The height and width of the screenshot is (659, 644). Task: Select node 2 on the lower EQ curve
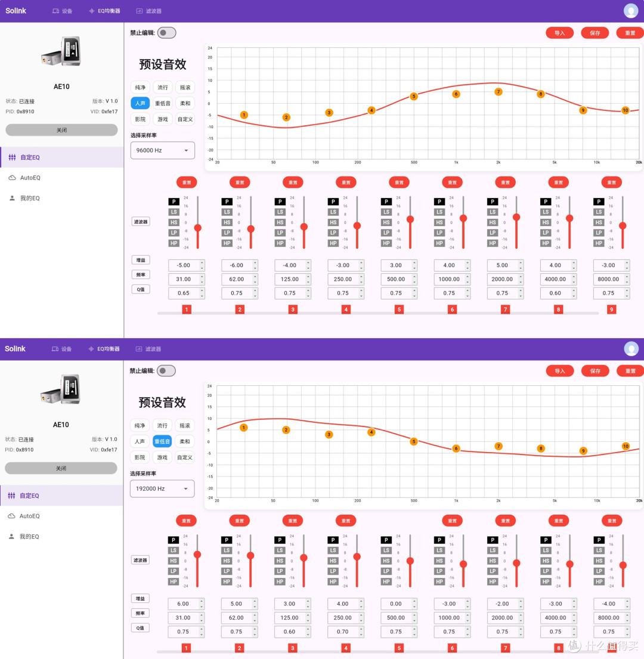(286, 430)
